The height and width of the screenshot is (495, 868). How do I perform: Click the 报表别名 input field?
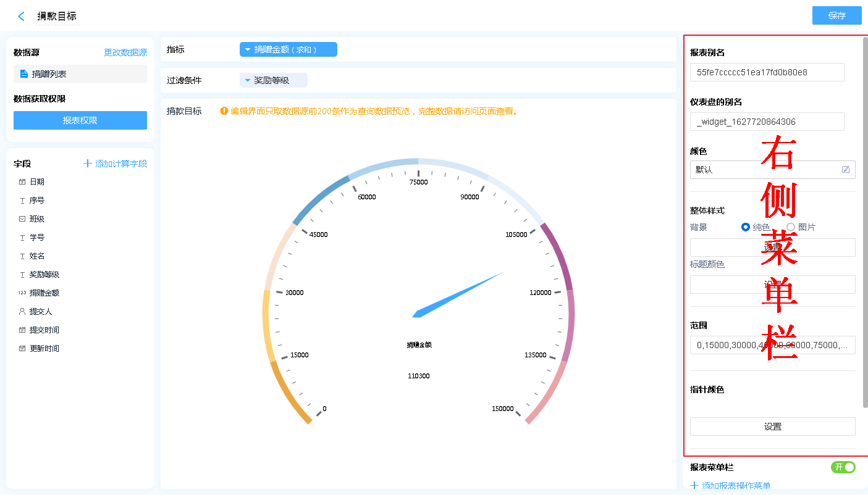pyautogui.click(x=767, y=72)
